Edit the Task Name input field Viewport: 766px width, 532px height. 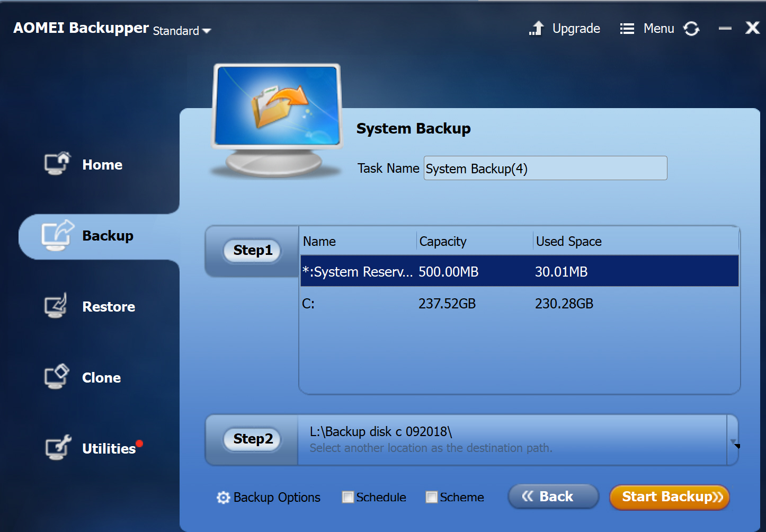[545, 168]
